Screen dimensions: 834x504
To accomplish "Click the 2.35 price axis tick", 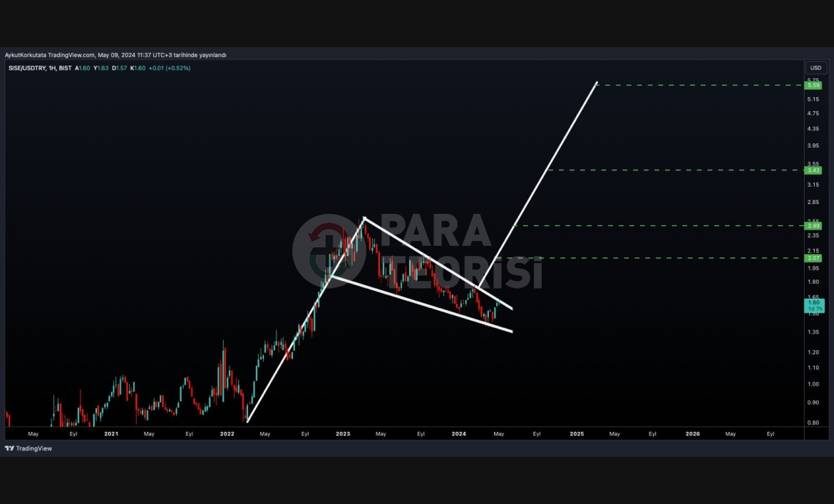I will 813,235.
